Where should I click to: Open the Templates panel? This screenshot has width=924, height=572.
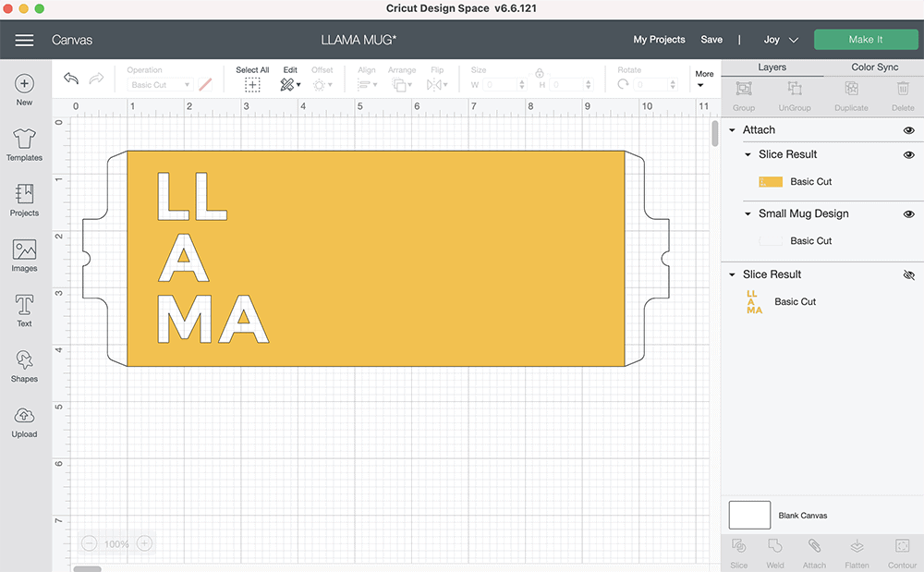tap(24, 145)
